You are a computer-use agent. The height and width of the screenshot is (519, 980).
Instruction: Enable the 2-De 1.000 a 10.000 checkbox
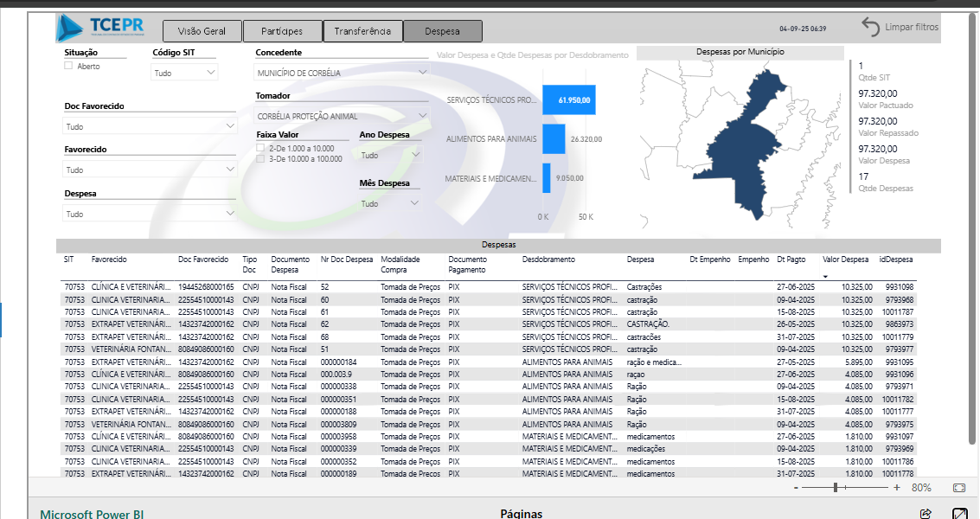261,148
